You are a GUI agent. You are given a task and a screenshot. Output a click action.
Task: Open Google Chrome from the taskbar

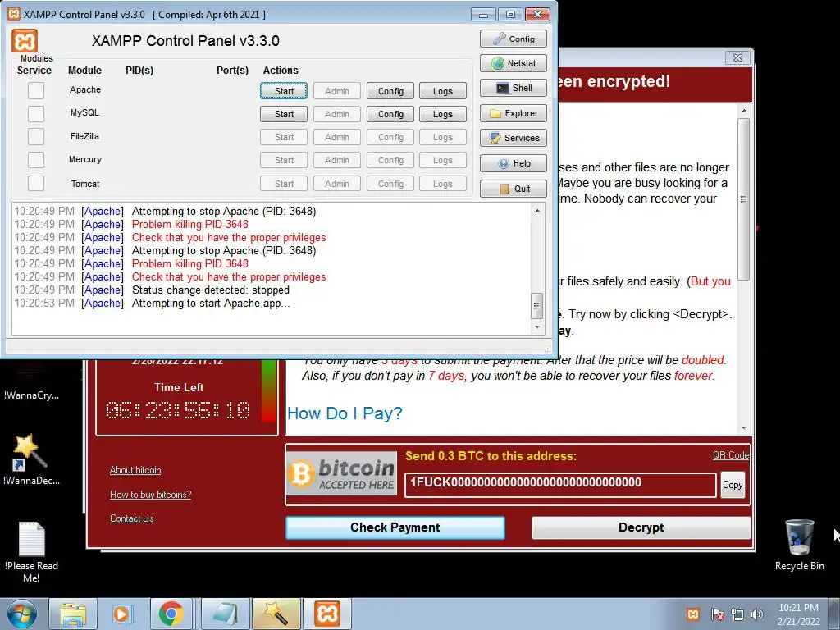[x=171, y=614]
